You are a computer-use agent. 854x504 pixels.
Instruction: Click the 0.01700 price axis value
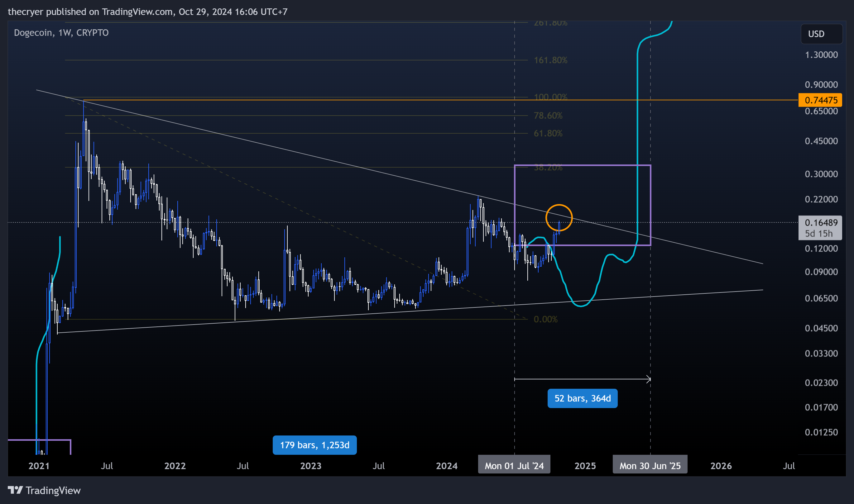pyautogui.click(x=821, y=407)
